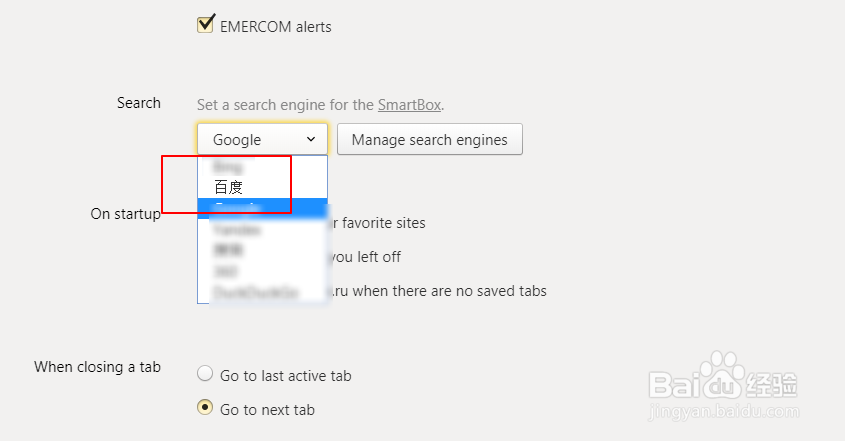Click the Baidu paw logo watermark
The width and height of the screenshot is (845, 441).
pos(722,374)
